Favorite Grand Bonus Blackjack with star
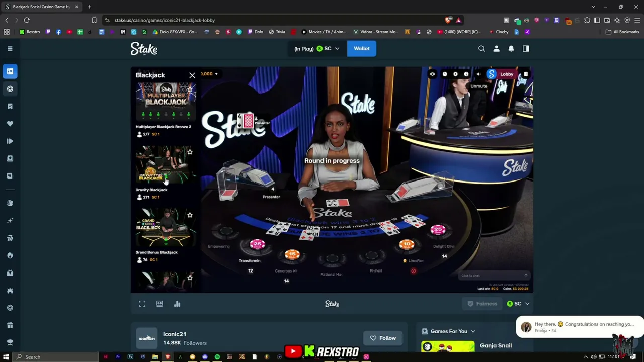Viewport: 644px width, 362px height. point(190,215)
